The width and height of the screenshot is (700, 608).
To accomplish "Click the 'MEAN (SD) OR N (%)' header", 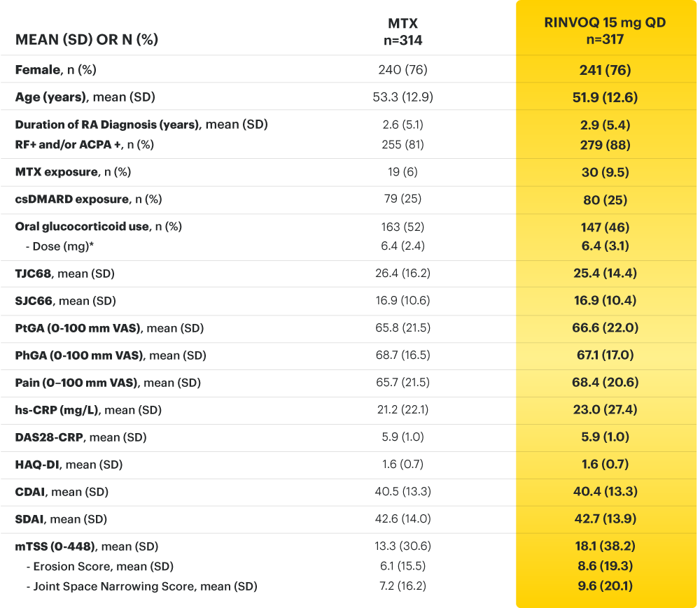I will coord(87,40).
